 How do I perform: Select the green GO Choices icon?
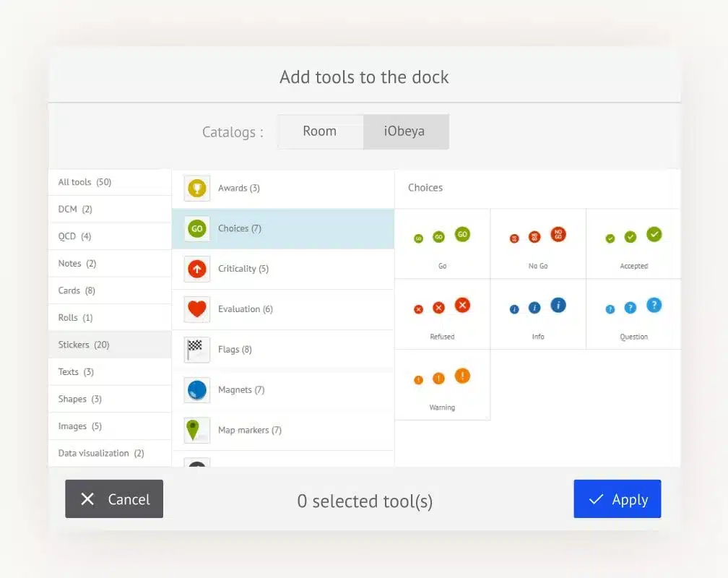pos(196,229)
